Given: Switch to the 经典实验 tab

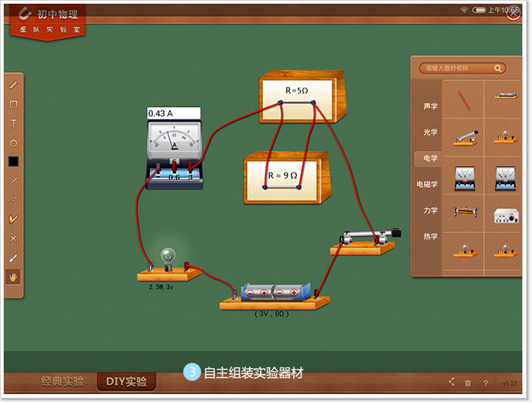Looking at the screenshot, I should click(62, 382).
